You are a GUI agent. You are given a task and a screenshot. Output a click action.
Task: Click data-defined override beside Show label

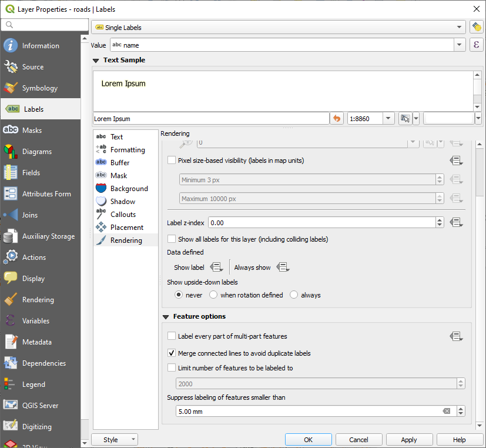coord(216,268)
